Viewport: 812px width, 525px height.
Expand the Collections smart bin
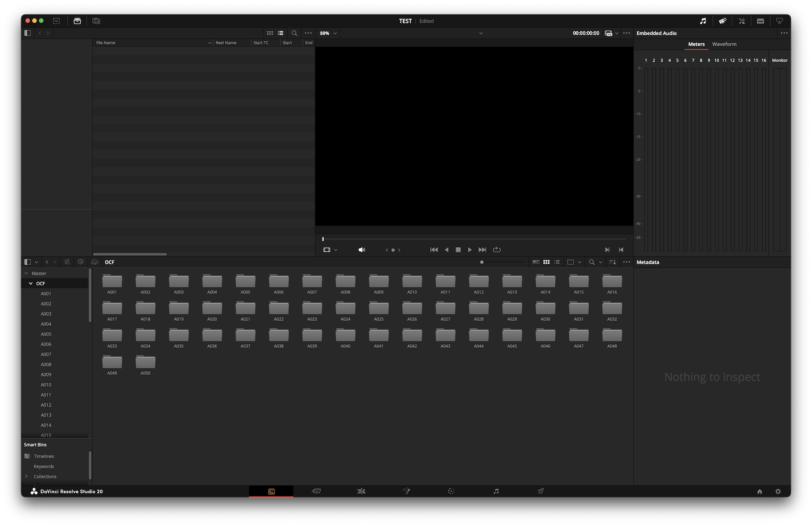pyautogui.click(x=26, y=476)
